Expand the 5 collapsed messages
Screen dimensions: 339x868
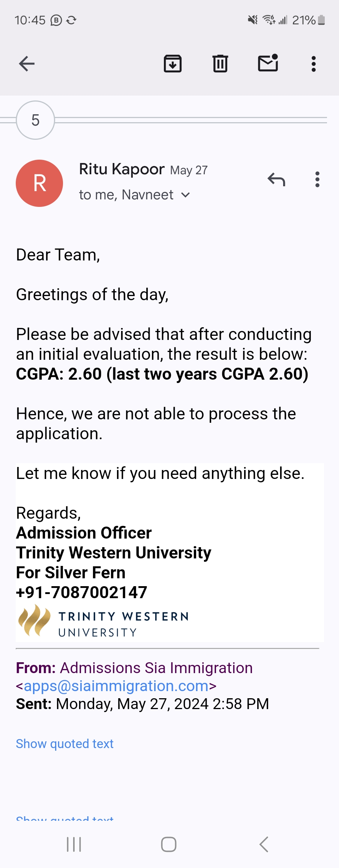pyautogui.click(x=36, y=120)
